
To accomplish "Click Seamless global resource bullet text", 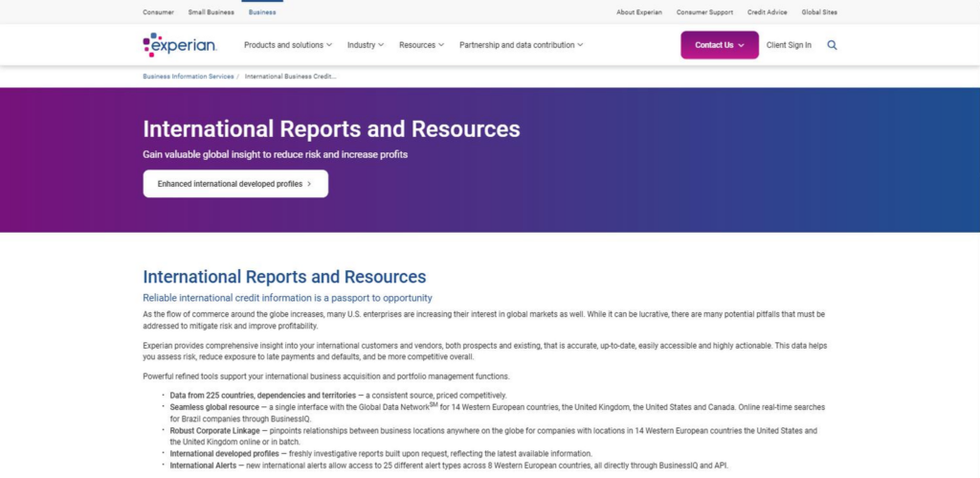I will (x=497, y=413).
